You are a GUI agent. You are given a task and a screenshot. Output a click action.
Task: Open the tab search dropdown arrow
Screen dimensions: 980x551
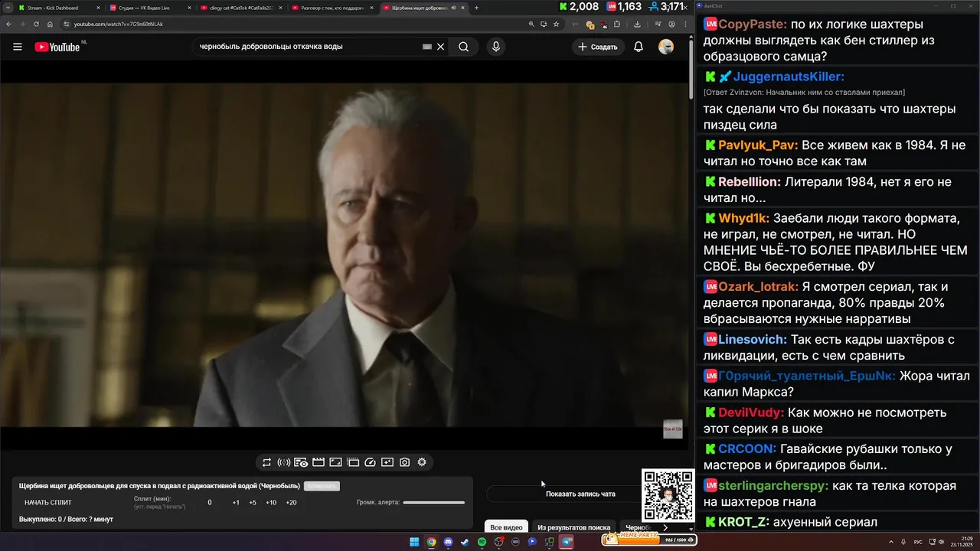point(7,8)
